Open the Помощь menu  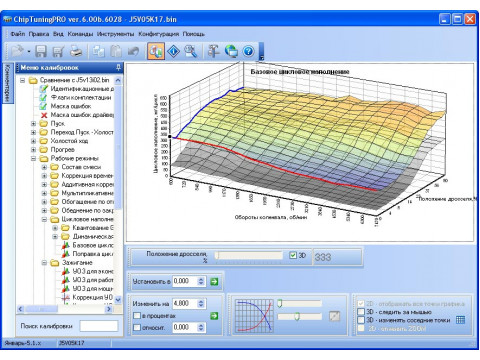[194, 34]
